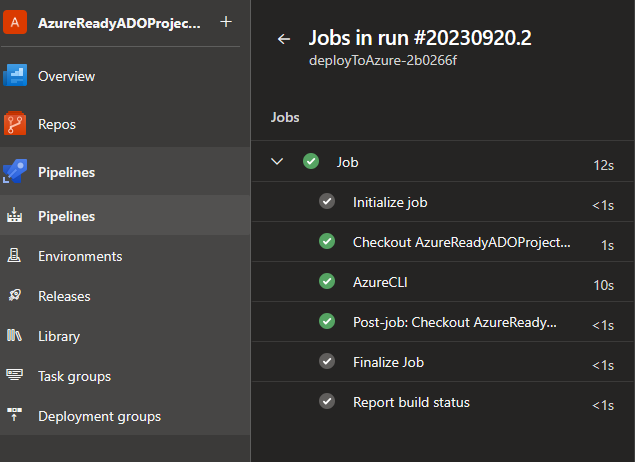
Task: Click the blue Pipelines rocket icon
Action: [x=15, y=171]
